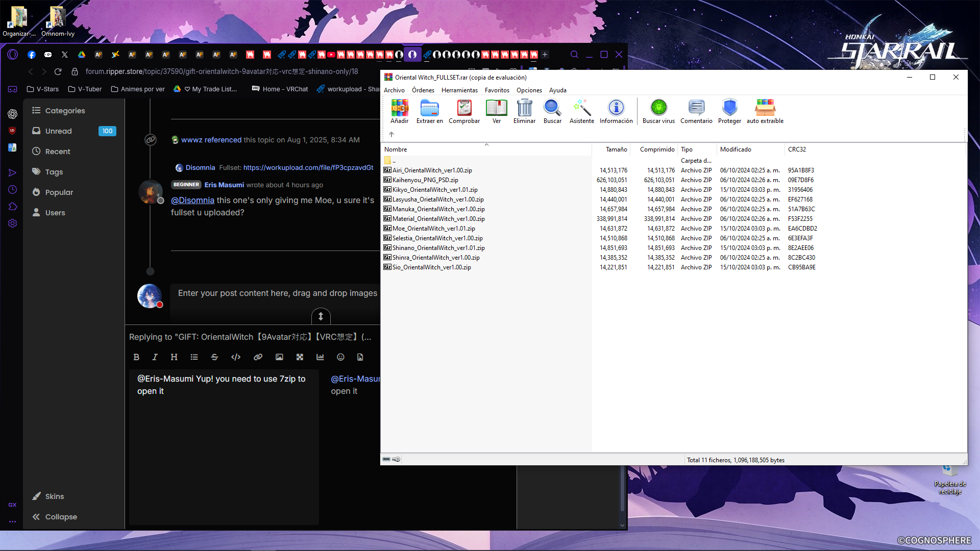
Task: Open emoji picker in forum composer
Action: [340, 357]
